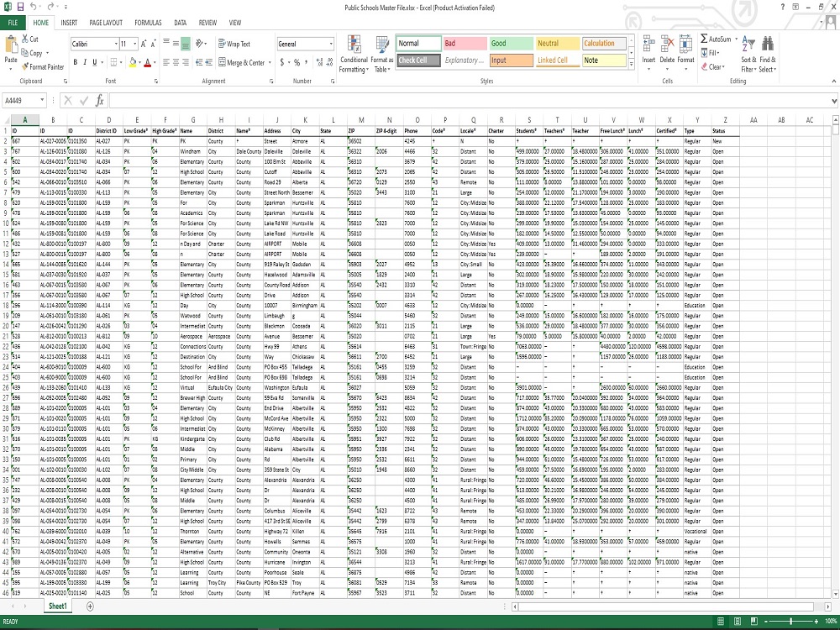Open the FILE tab
Screen dimensions: 840x630
[13, 23]
